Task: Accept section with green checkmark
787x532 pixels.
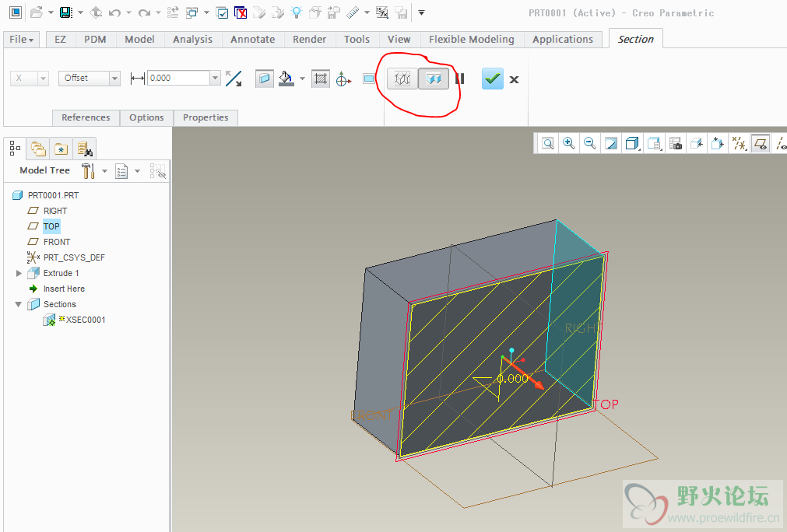Action: pyautogui.click(x=493, y=79)
